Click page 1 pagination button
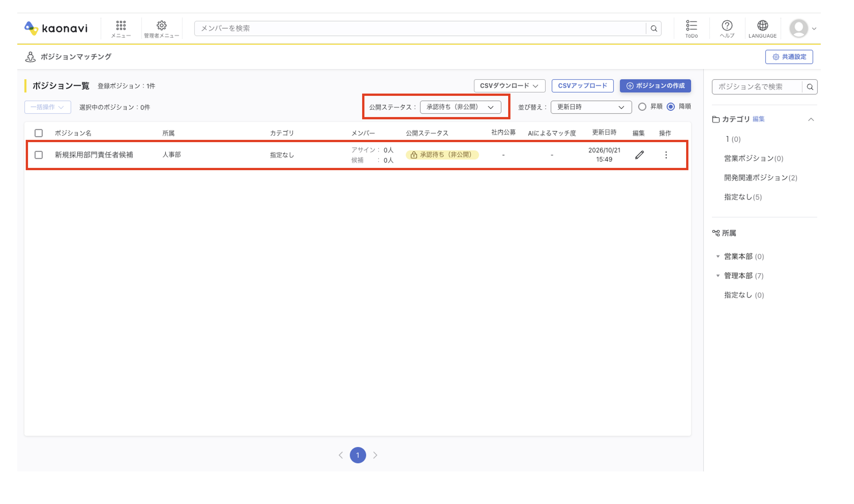Viewport: 854px width, 504px height. [358, 455]
